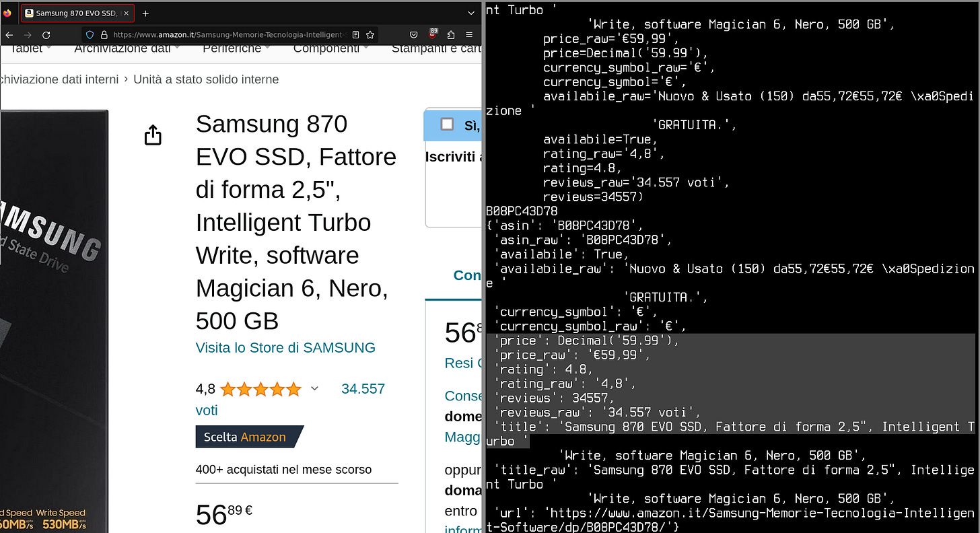Toggle reader view in the address bar
The image size is (980, 533).
pos(357,34)
